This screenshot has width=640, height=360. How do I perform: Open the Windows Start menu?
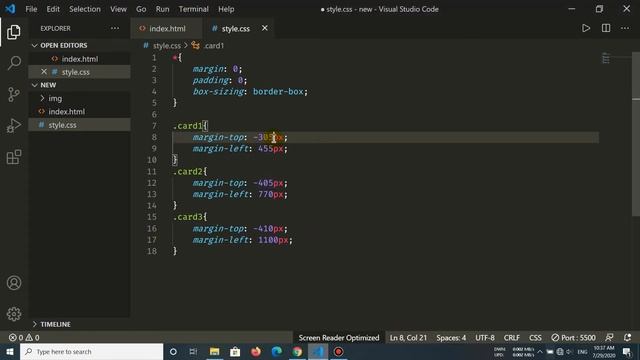10,351
